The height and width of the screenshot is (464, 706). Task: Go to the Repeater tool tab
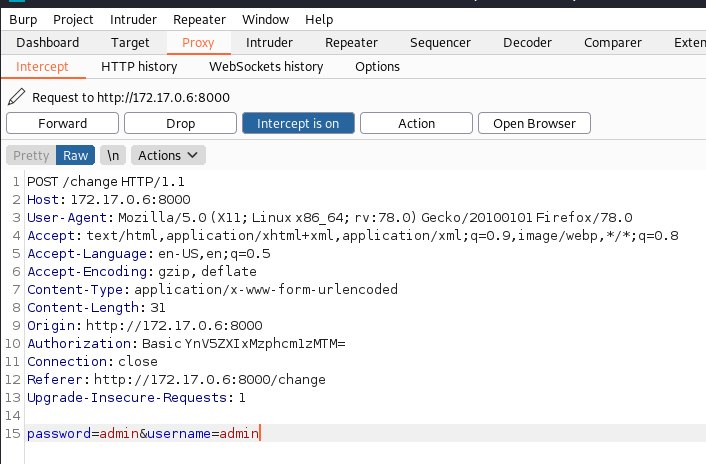(351, 43)
